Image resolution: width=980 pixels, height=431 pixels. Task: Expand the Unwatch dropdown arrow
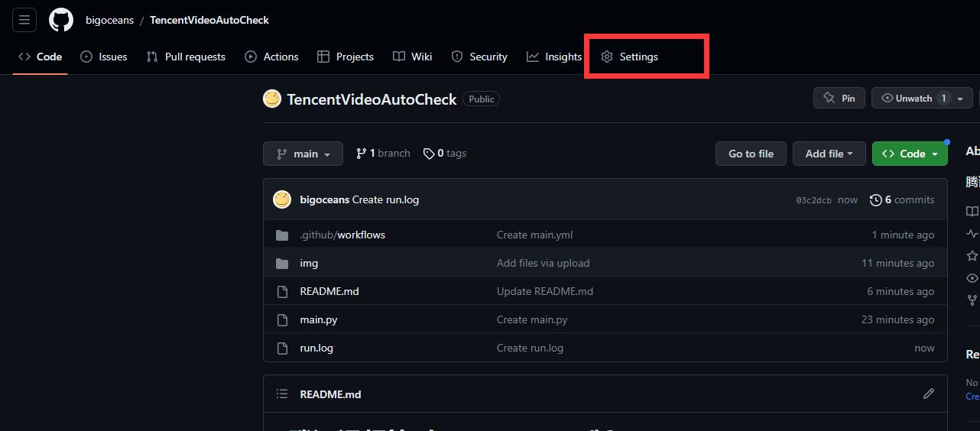[x=961, y=98]
